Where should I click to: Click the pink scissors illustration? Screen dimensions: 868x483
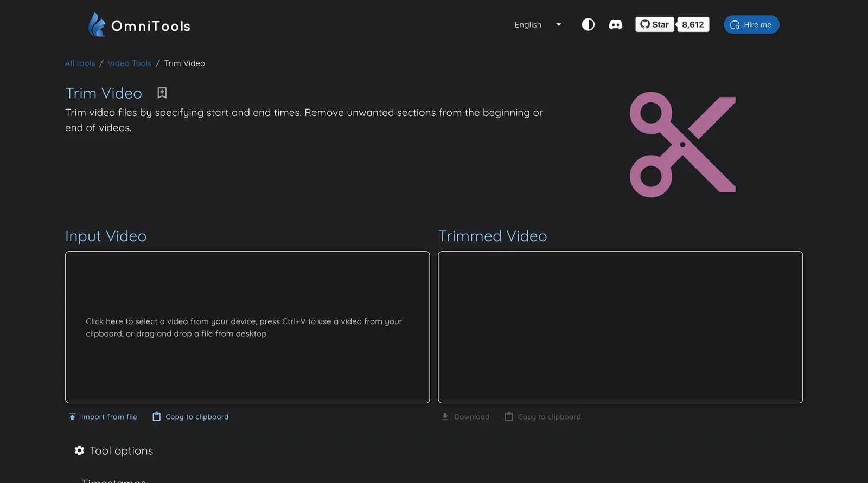click(682, 145)
